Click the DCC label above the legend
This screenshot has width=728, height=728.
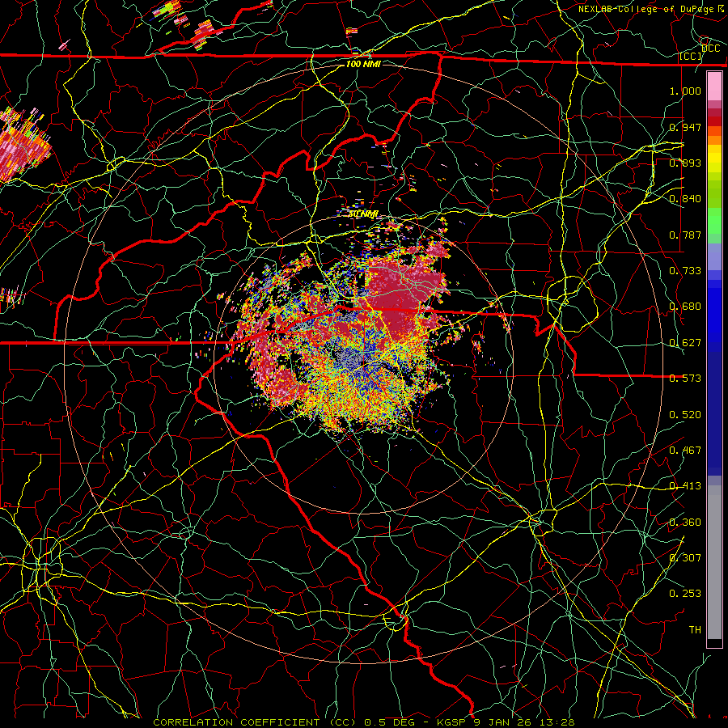click(x=710, y=49)
